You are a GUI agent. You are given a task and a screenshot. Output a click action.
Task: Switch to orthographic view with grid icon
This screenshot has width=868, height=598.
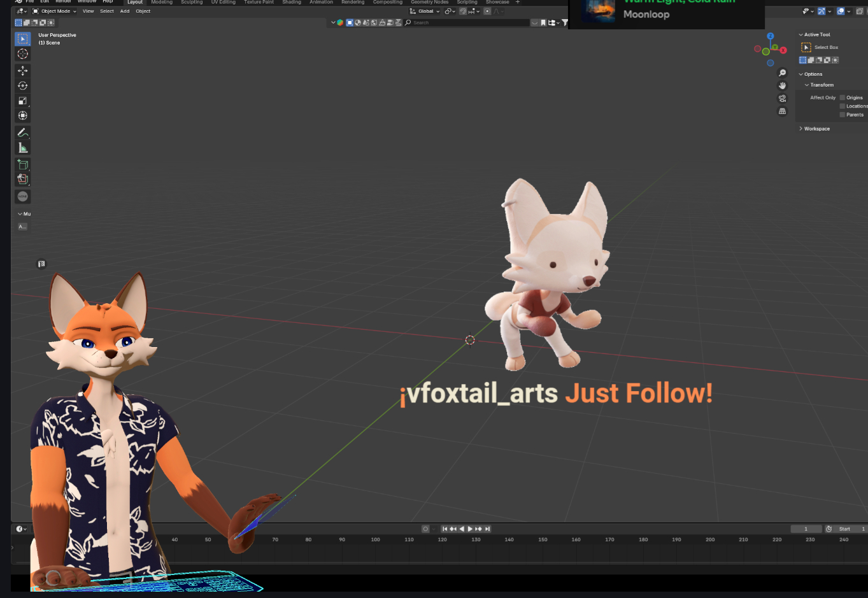783,111
